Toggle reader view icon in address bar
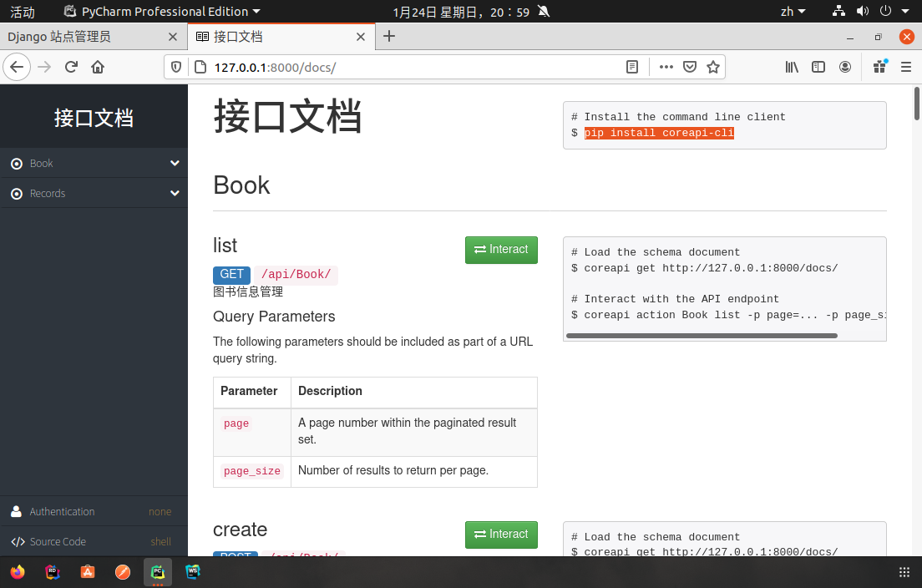Screen dimensions: 922x588 click(632, 67)
